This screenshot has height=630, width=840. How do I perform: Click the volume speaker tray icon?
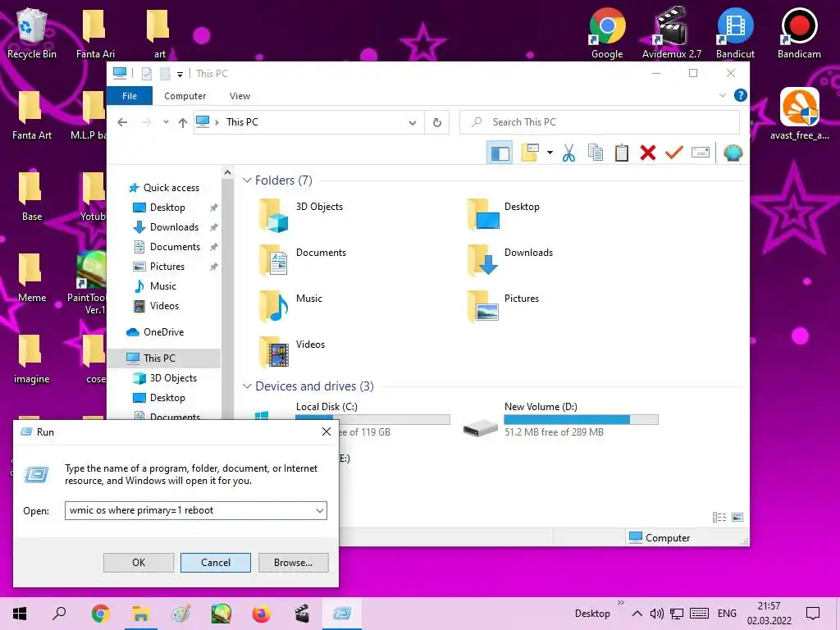click(x=657, y=614)
